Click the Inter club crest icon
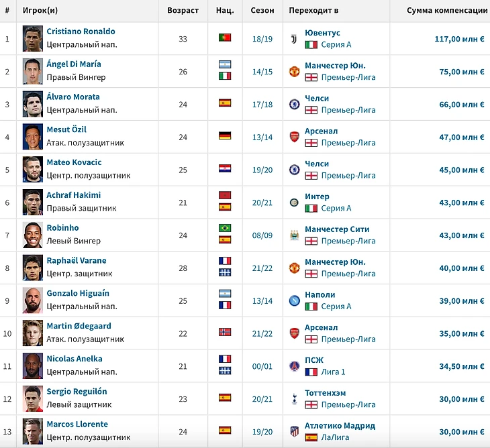490x448 pixels. (293, 203)
